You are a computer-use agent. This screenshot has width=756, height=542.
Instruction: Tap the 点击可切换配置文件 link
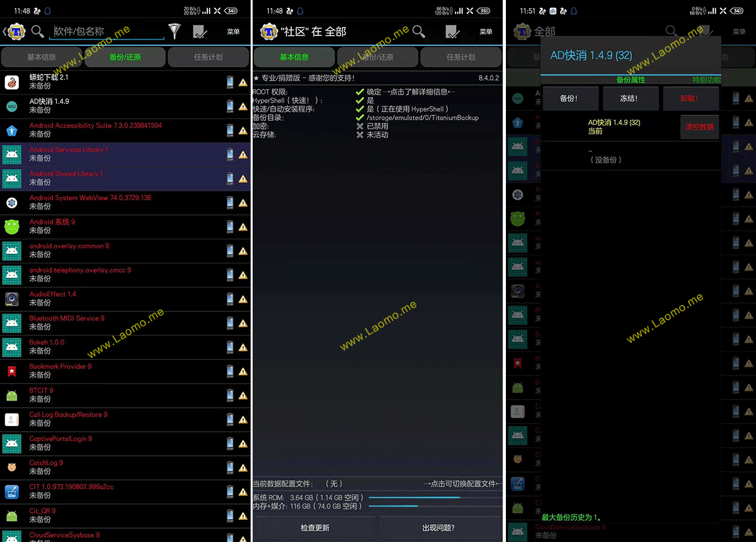pos(462,484)
